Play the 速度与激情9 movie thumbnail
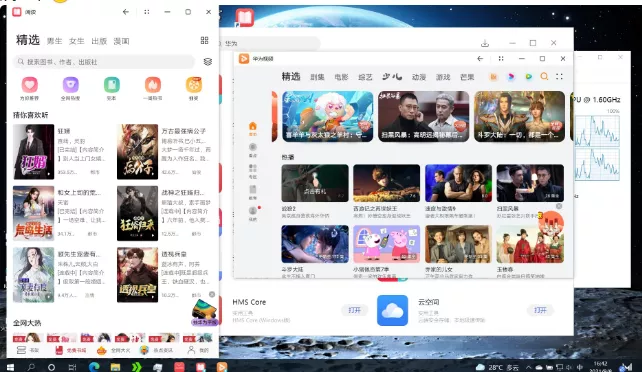Image resolution: width=642 pixels, height=372 pixels. pyautogui.click(x=458, y=183)
